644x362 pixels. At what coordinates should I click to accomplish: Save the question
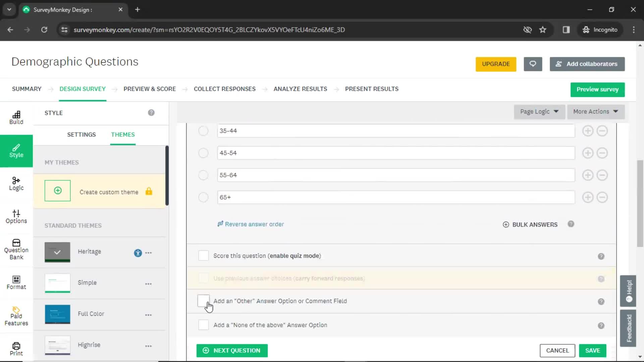point(593,351)
